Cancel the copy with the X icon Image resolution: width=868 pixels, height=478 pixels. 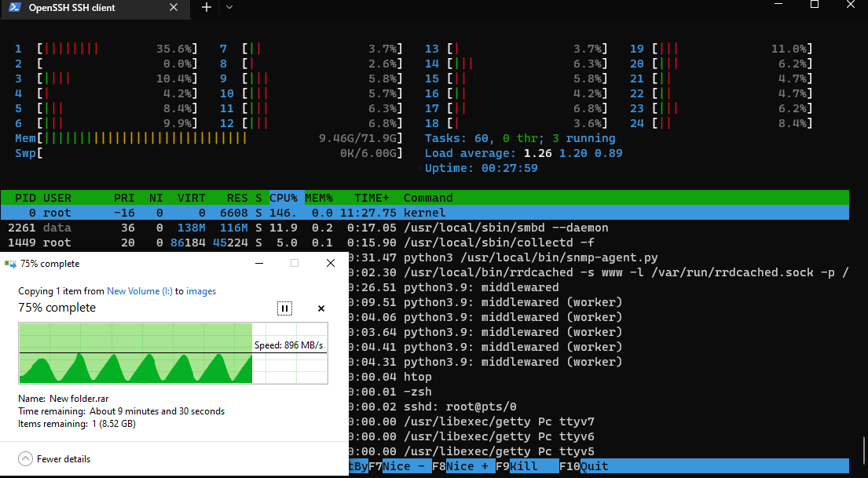321,308
